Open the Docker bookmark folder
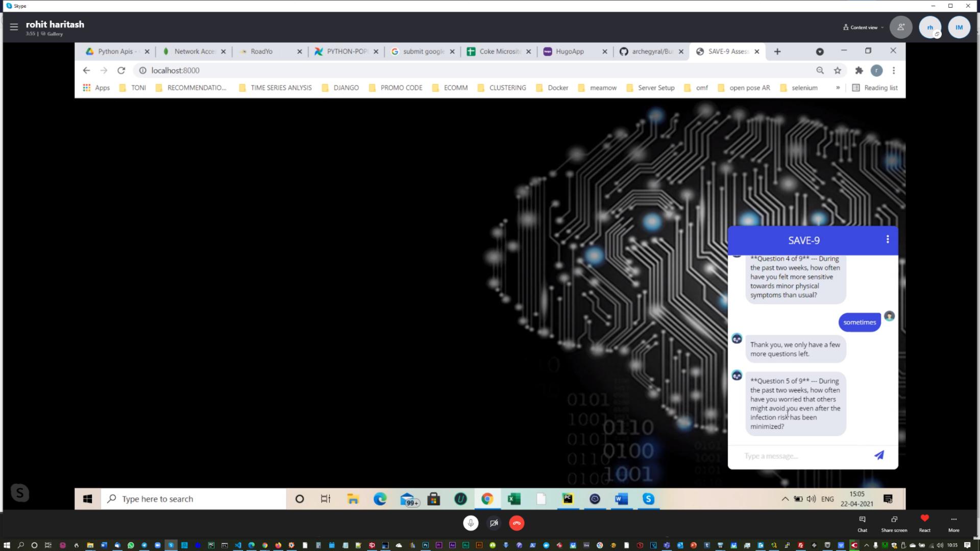 [552, 88]
